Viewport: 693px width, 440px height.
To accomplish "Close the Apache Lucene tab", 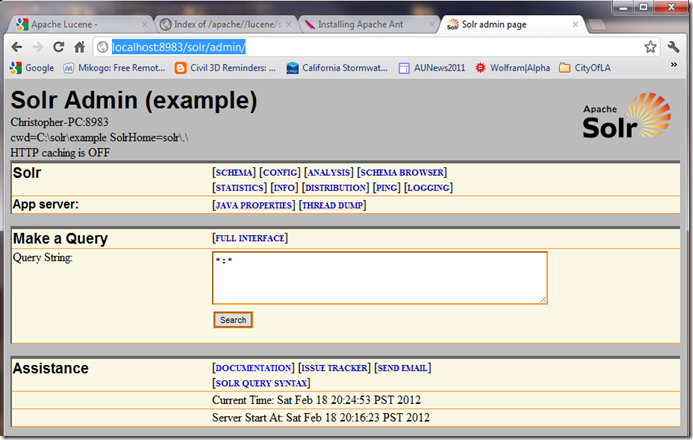I will click(x=145, y=25).
